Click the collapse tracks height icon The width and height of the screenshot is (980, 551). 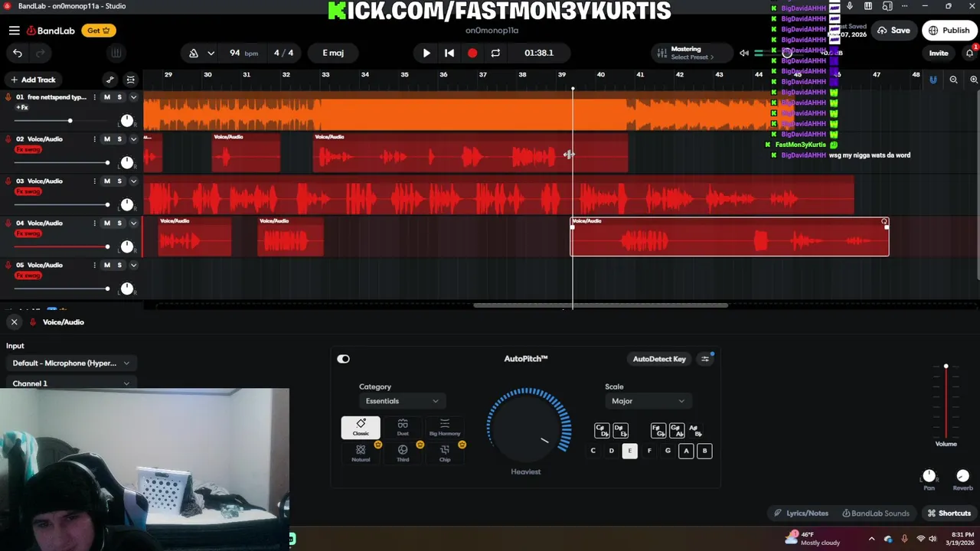click(x=131, y=80)
